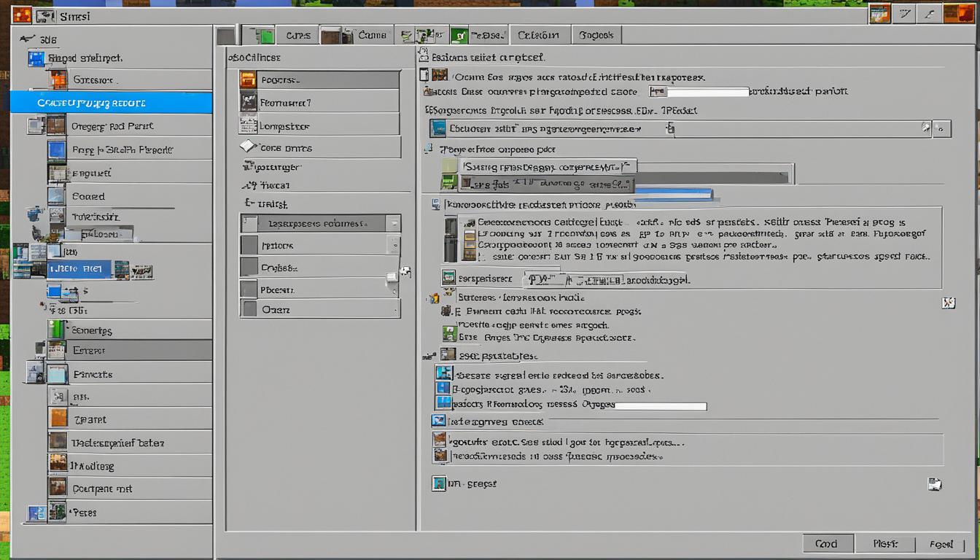Select the furnace icon in the Poocrss list
The height and width of the screenshot is (560, 980).
248,78
